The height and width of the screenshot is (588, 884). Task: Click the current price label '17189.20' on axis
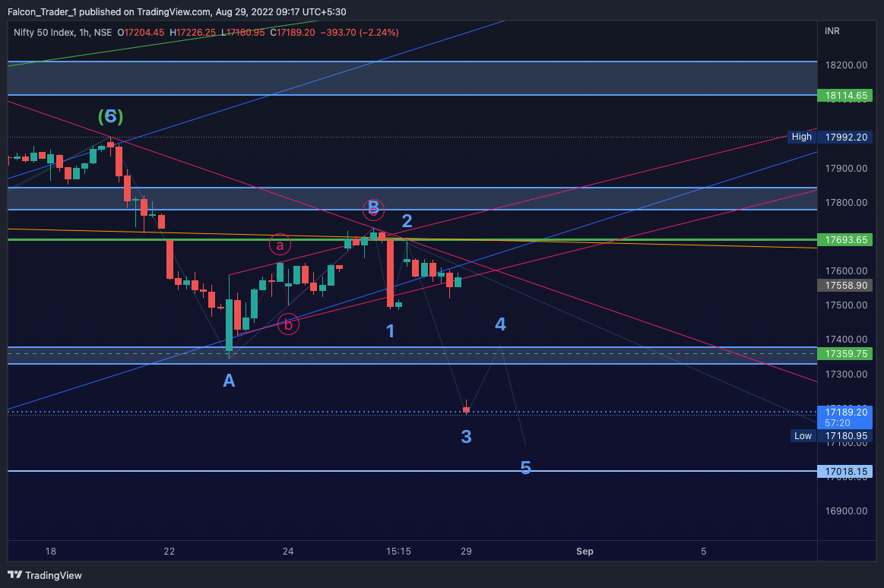pyautogui.click(x=846, y=413)
